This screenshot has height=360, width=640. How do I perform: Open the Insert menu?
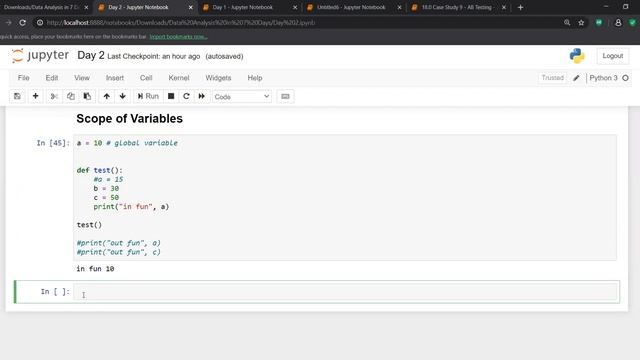(x=115, y=78)
